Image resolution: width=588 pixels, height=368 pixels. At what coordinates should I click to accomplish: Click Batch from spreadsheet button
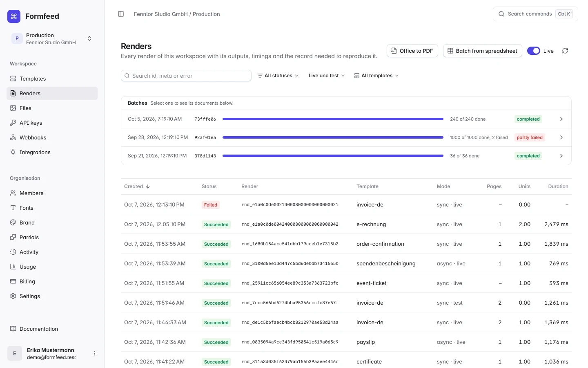coord(482,51)
